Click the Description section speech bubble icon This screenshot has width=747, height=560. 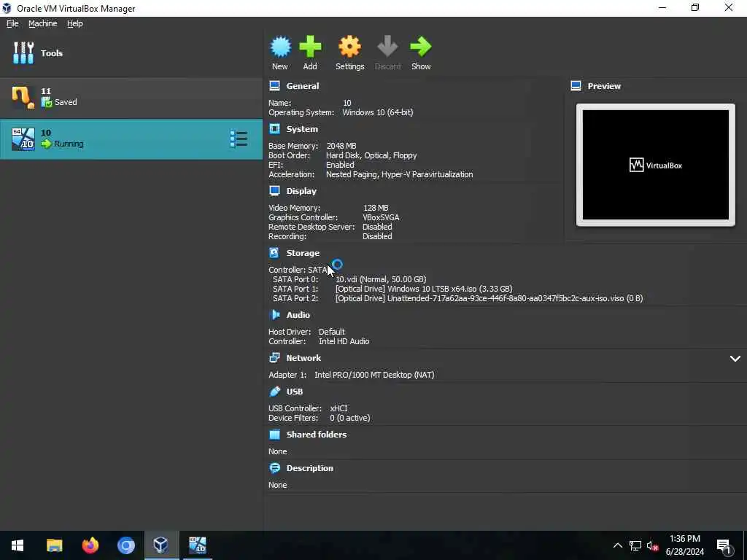pos(274,467)
